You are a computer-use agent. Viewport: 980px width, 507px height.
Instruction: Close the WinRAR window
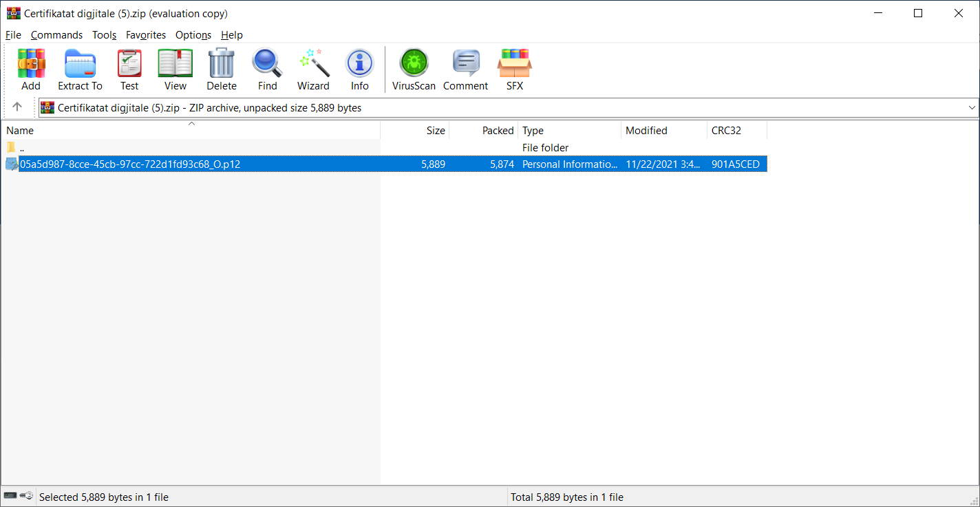[959, 13]
